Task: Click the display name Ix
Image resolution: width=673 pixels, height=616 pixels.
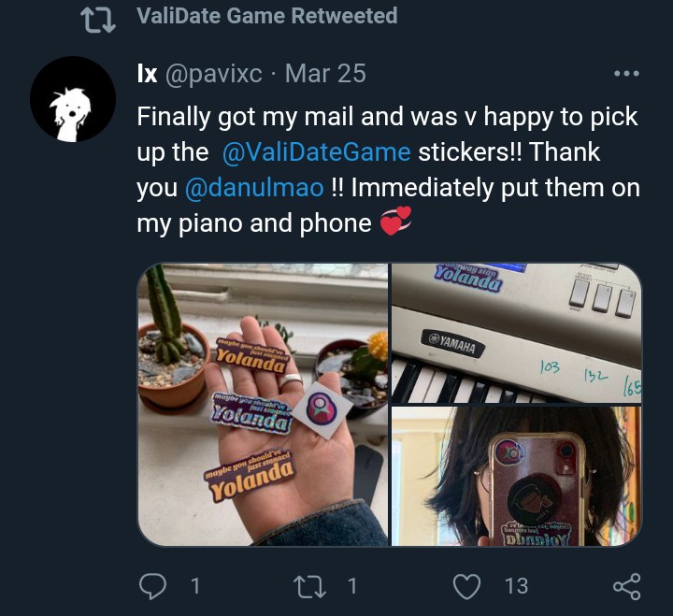Action: (x=148, y=74)
